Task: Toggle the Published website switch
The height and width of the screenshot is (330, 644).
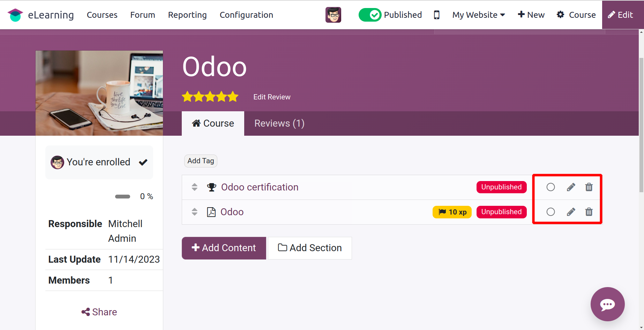Action: click(x=370, y=15)
